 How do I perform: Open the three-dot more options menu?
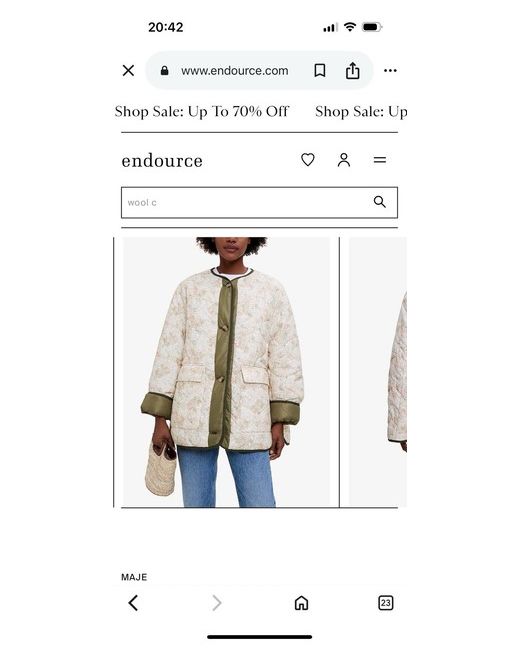[390, 70]
